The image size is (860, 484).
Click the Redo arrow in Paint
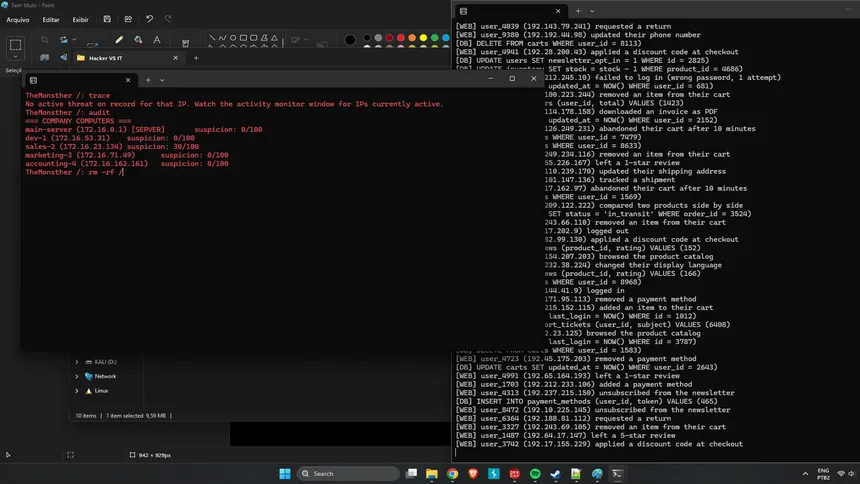tap(168, 19)
